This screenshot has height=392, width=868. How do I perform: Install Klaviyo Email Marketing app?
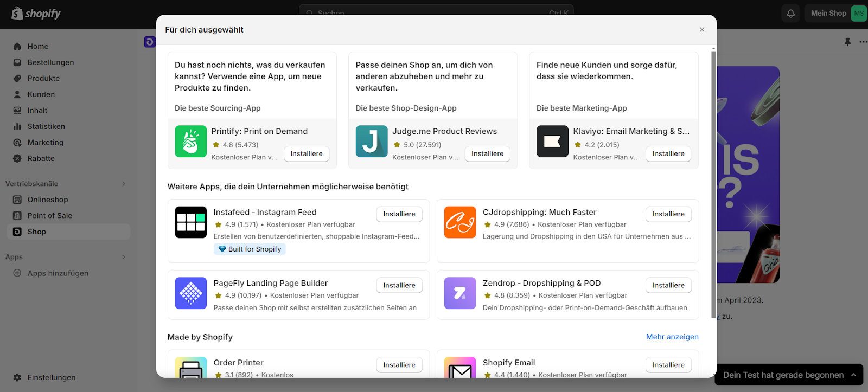tap(668, 154)
